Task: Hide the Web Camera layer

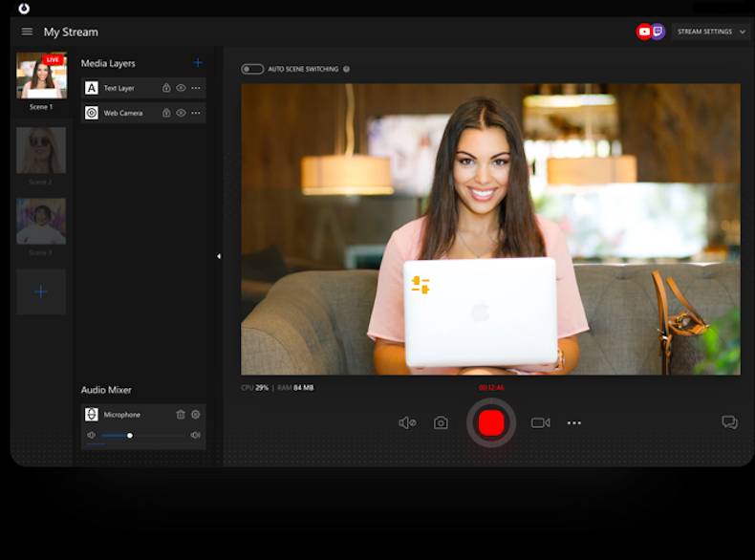Action: point(181,113)
